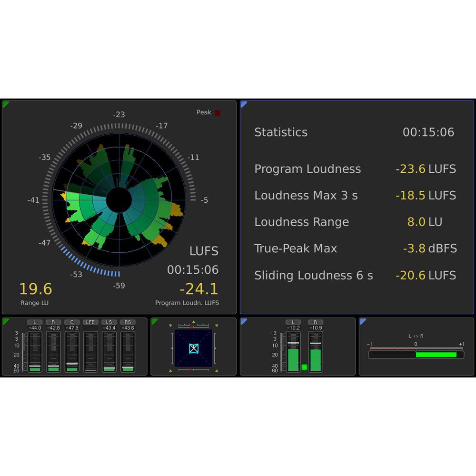476x476 pixels.
Task: Click the center of the loudness radar
Action: tap(119, 200)
